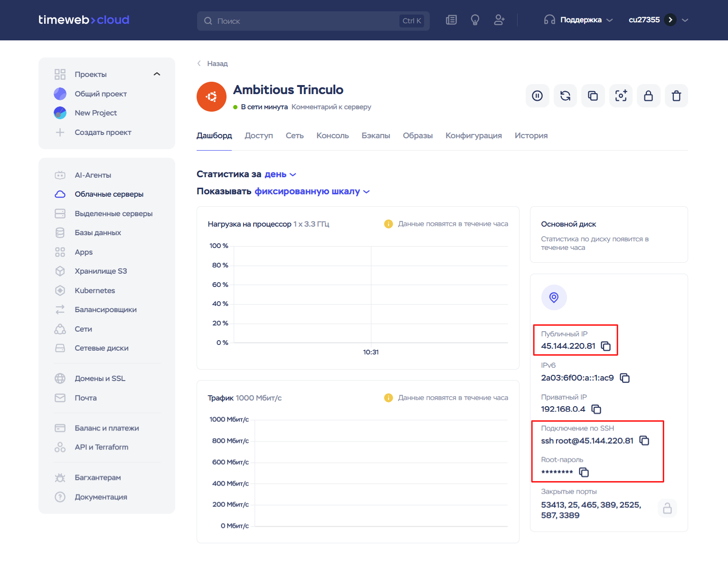
Task: Click the delete server trash icon
Action: pos(676,96)
